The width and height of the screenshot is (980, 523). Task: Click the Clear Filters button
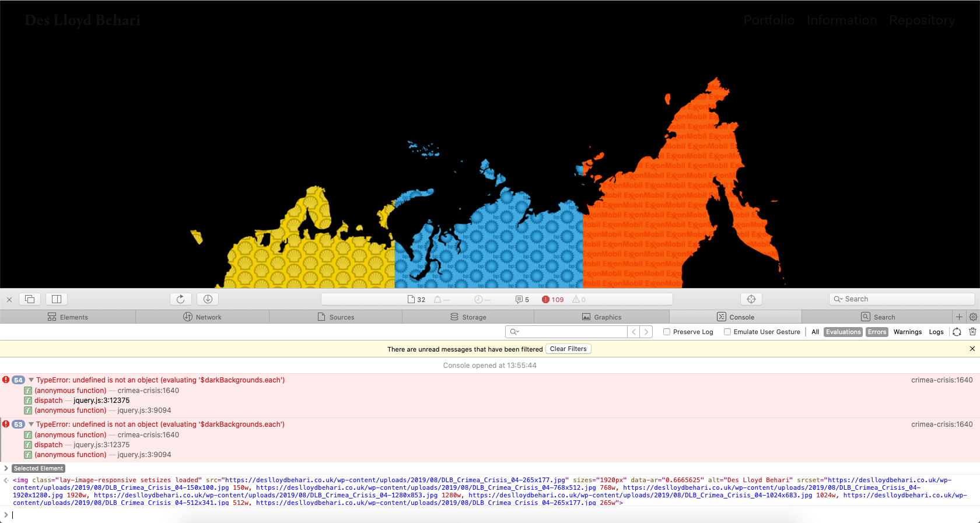(x=568, y=349)
